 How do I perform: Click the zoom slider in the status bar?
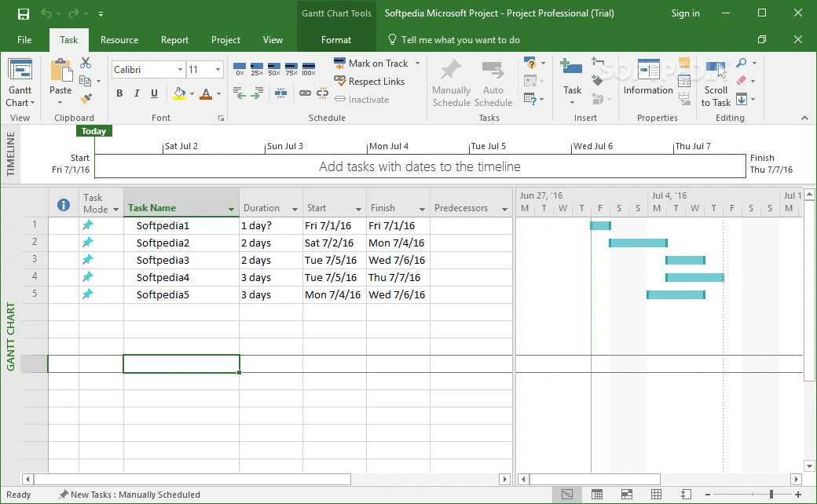click(771, 494)
